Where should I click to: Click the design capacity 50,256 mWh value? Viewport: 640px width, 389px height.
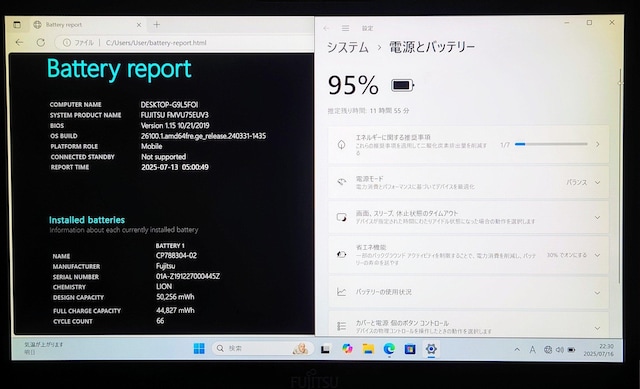175,297
